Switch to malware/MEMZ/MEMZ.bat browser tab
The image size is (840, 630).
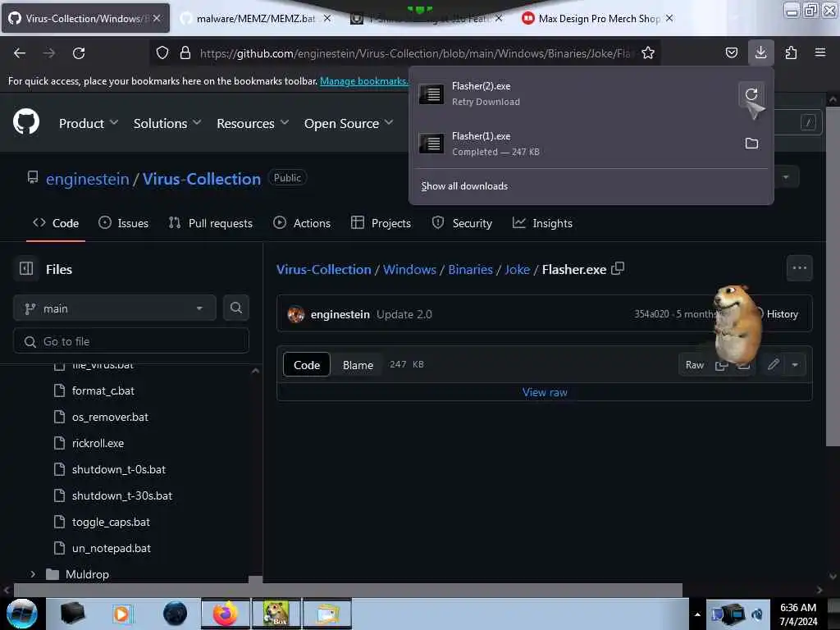pos(256,19)
